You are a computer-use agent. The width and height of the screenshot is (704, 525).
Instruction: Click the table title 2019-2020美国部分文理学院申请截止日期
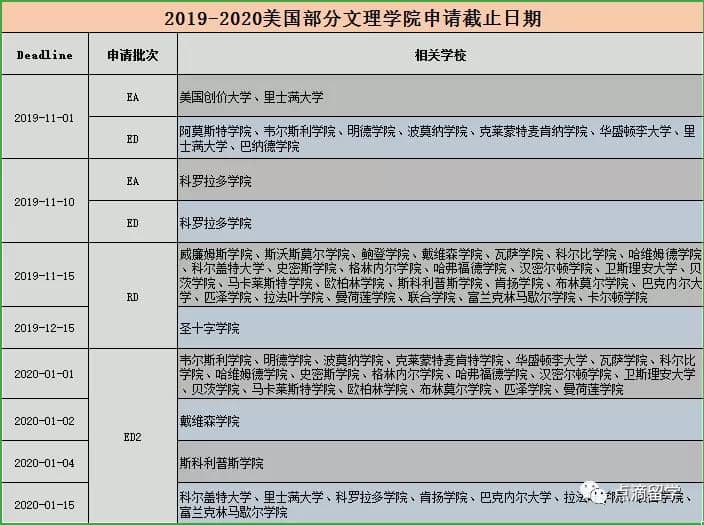(352, 17)
